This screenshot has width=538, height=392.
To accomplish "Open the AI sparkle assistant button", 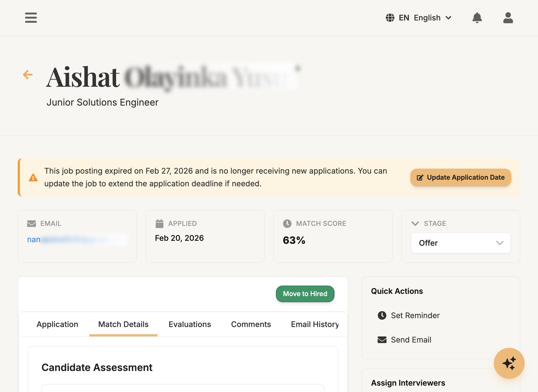I will [509, 363].
